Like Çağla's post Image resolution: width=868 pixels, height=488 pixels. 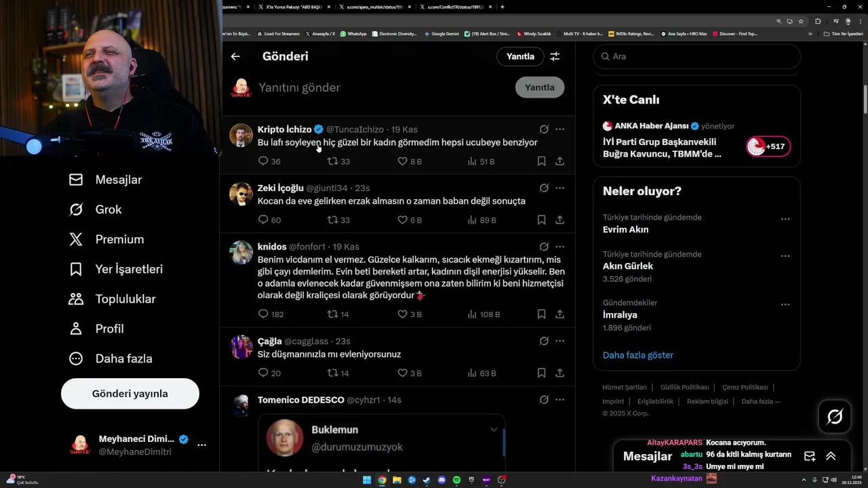(x=402, y=373)
